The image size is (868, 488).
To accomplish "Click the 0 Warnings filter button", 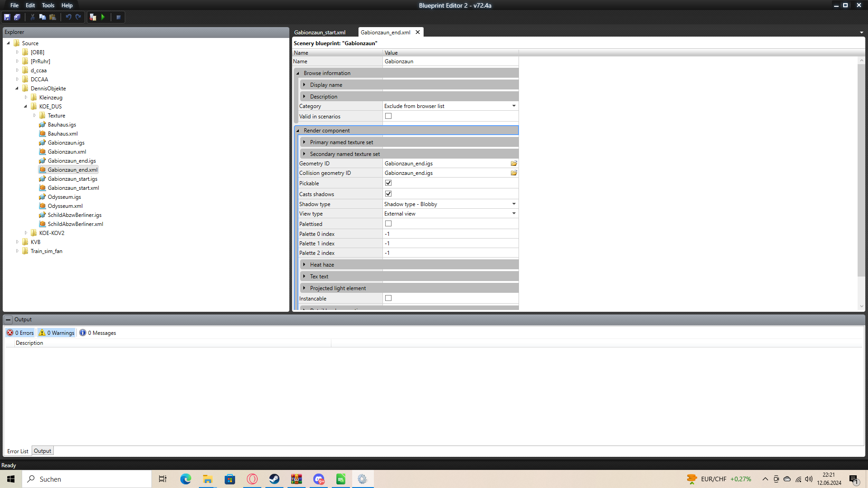I will [57, 333].
